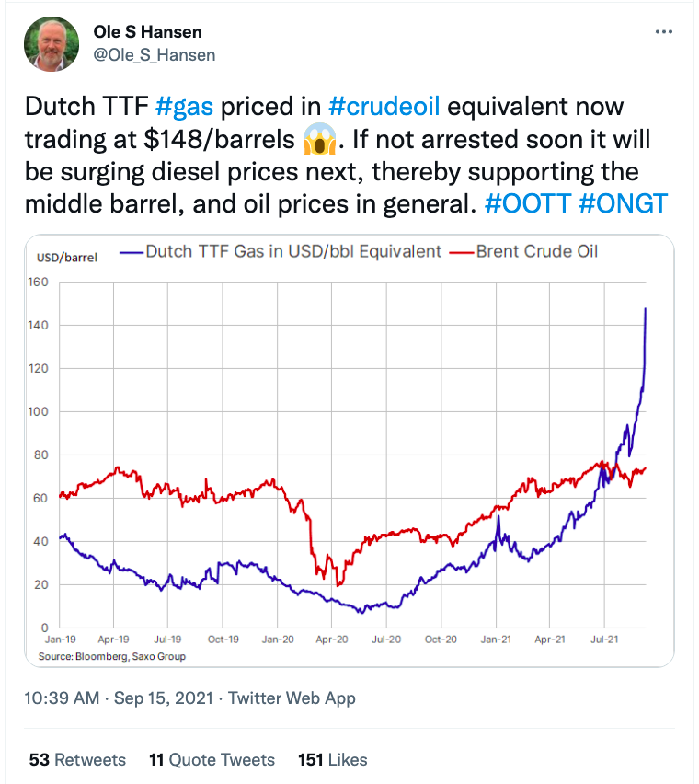699x784 pixels.
Task: Click the Source: Bloomberg, Saxo Group caption
Action: (112, 656)
